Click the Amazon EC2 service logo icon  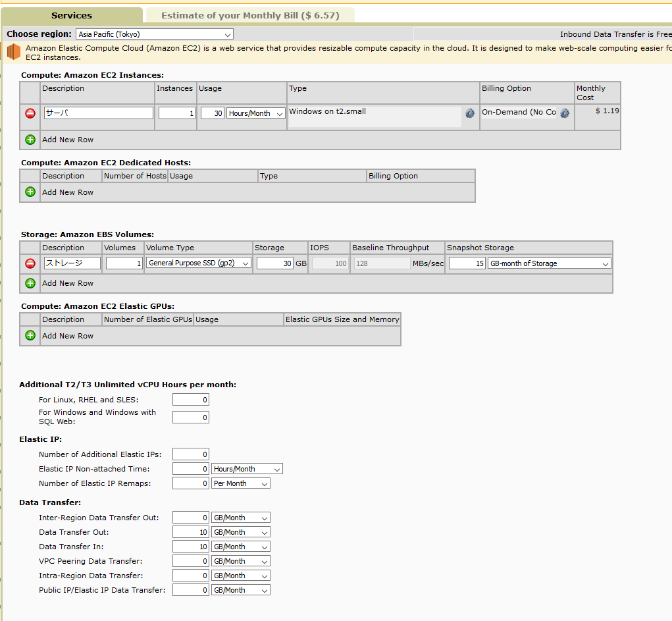click(x=14, y=52)
